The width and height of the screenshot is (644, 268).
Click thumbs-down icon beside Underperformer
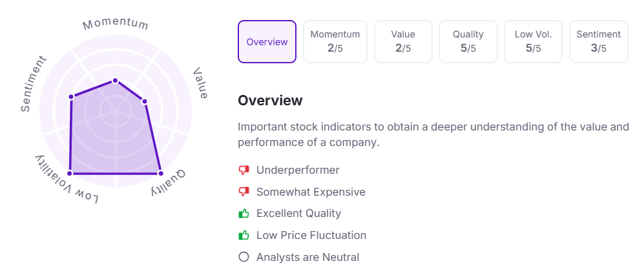[x=244, y=170]
